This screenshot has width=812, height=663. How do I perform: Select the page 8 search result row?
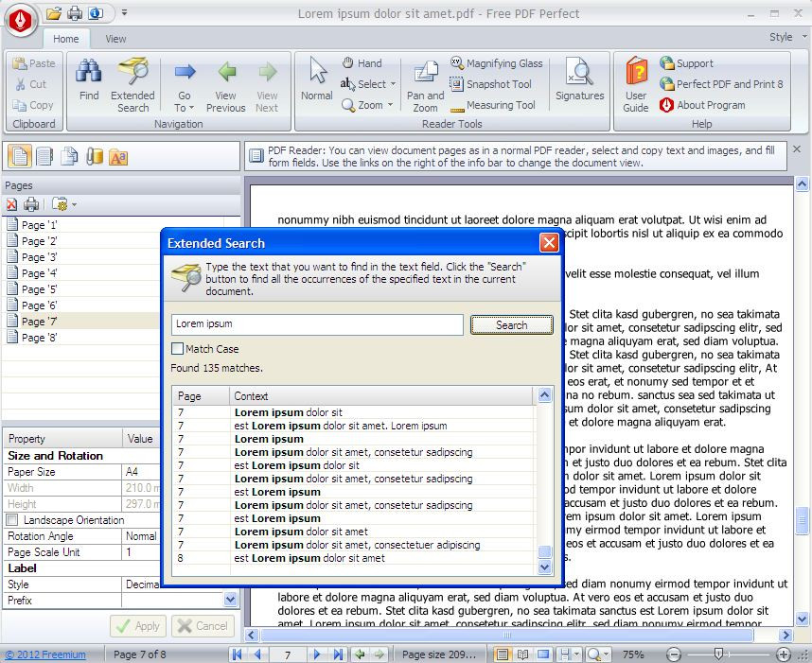point(354,558)
